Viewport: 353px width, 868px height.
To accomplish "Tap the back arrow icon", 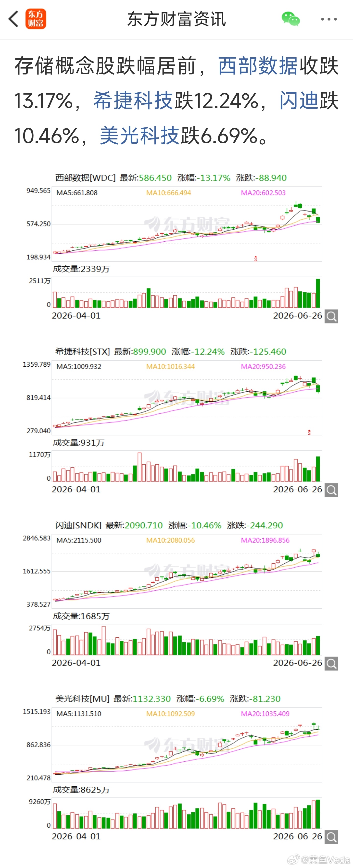I will coord(13,19).
